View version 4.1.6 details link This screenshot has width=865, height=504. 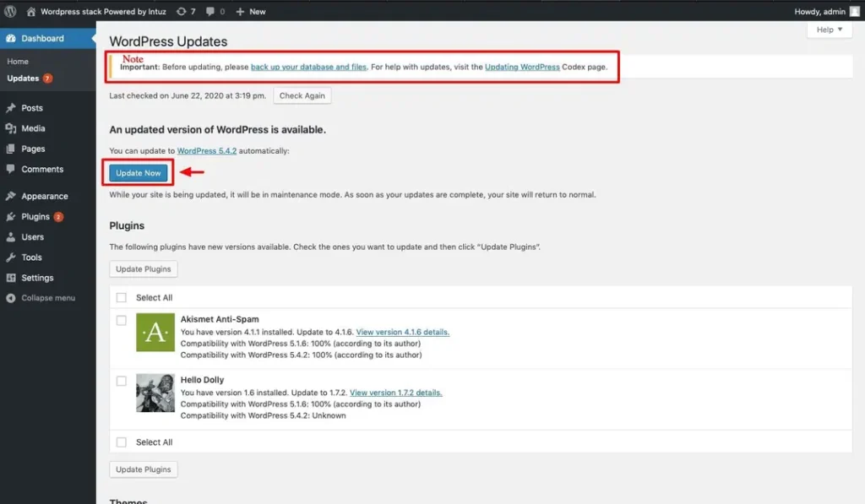pos(403,332)
